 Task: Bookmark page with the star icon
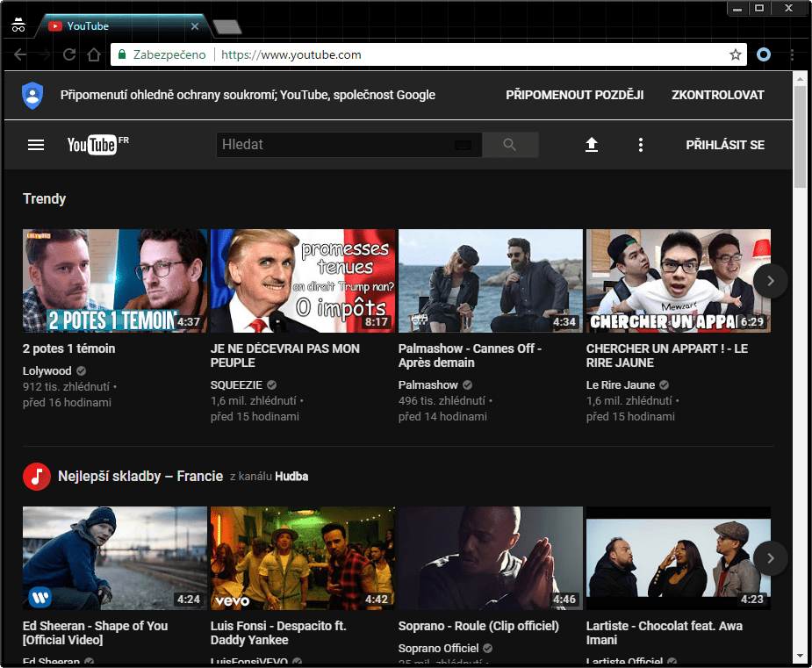736,55
